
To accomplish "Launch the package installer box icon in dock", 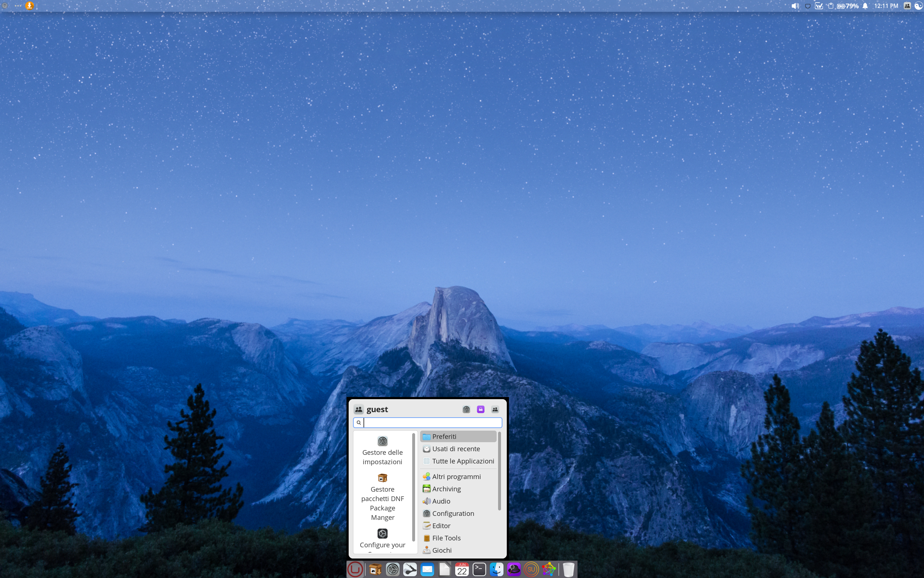I will coord(375,570).
